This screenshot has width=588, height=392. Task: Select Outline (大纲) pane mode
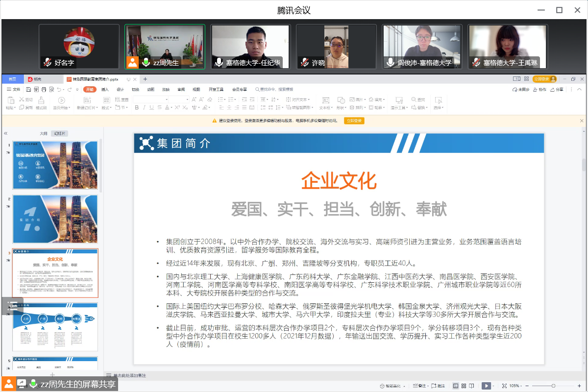click(43, 133)
